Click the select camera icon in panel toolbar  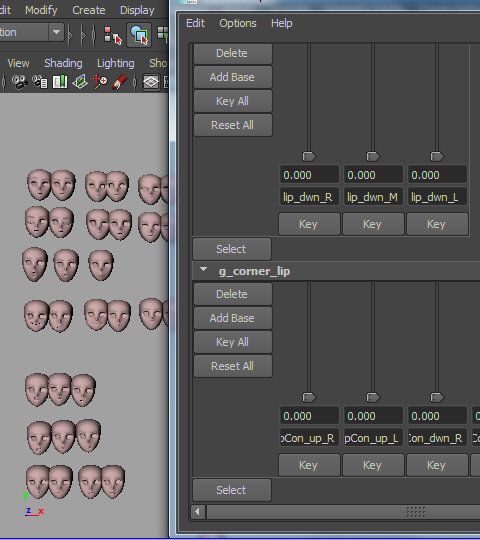click(20, 82)
